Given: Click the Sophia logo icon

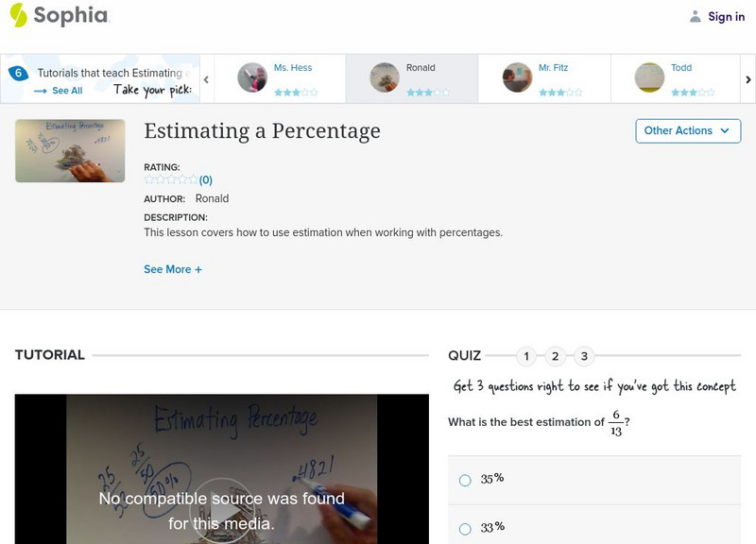Looking at the screenshot, I should [x=19, y=15].
